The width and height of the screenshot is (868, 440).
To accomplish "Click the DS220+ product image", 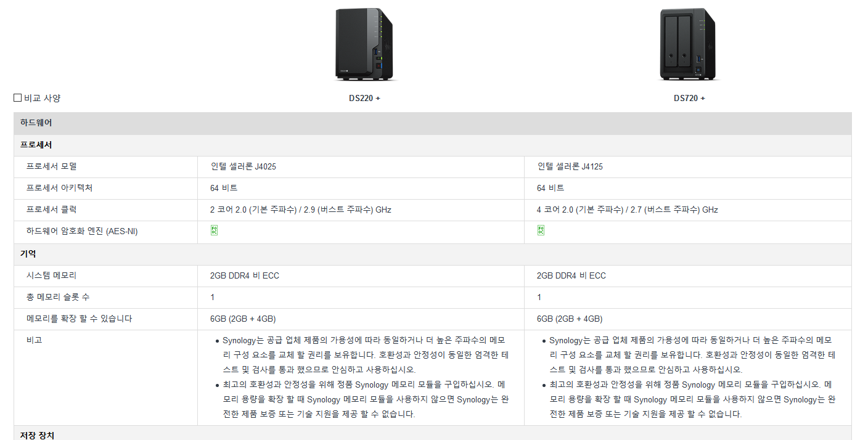I will pyautogui.click(x=364, y=44).
